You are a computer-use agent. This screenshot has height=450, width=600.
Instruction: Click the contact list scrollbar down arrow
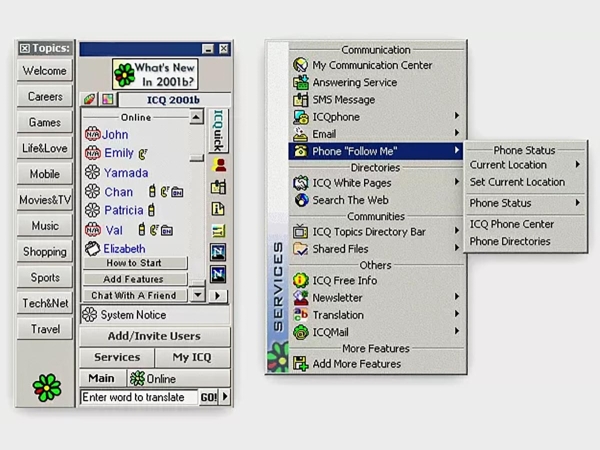[x=197, y=295]
